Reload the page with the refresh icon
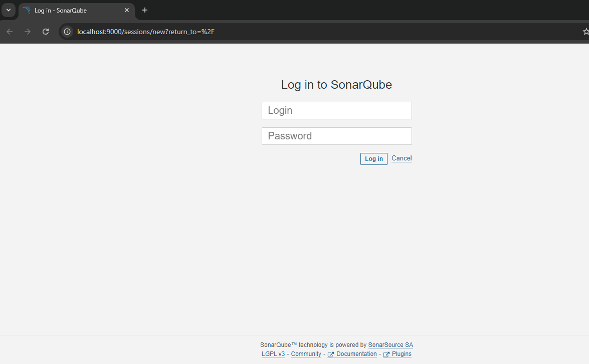Screen dimensions: 589x364 pyautogui.click(x=46, y=32)
